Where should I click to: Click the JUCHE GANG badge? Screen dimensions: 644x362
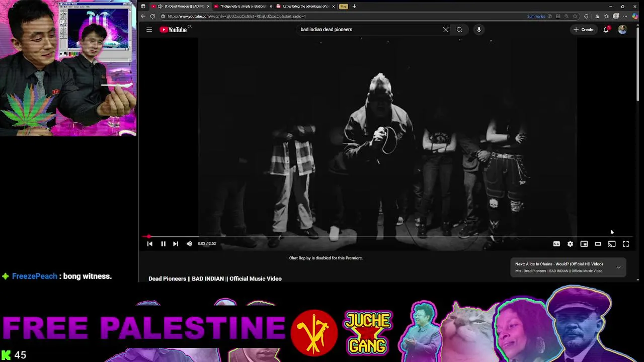[368, 332]
